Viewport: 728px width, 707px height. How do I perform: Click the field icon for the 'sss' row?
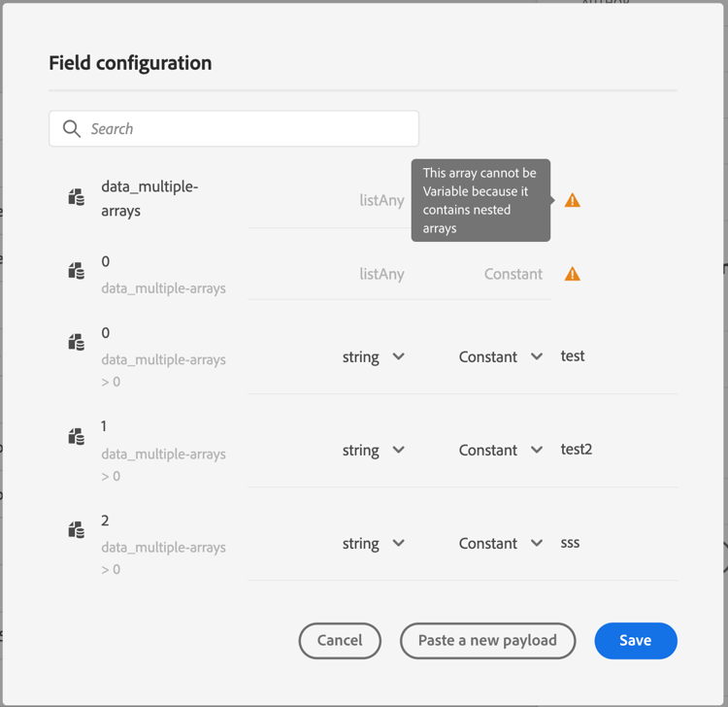(x=77, y=529)
